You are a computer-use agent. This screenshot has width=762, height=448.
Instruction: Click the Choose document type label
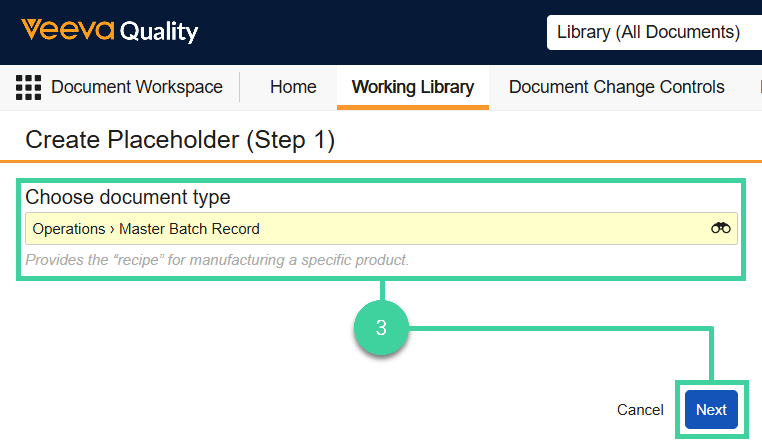[128, 197]
